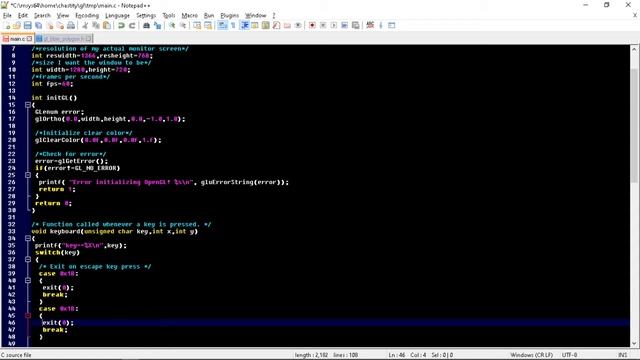Close the main.c tab
Image resolution: width=640 pixels, height=360 pixels.
point(29,39)
